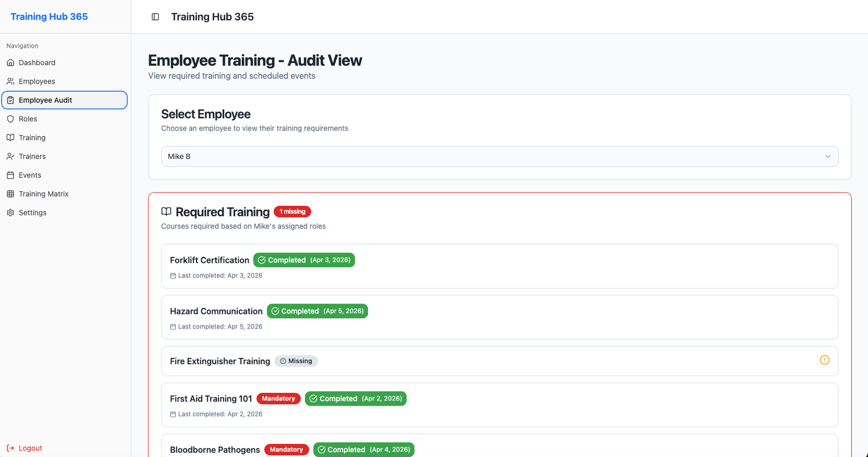The image size is (868, 457).
Task: Click 'Courses required based on Mike's assigned roles'
Action: pyautogui.click(x=244, y=226)
